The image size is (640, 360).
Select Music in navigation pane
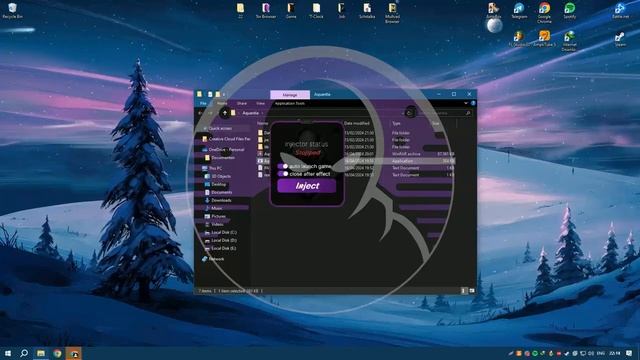[x=213, y=208]
